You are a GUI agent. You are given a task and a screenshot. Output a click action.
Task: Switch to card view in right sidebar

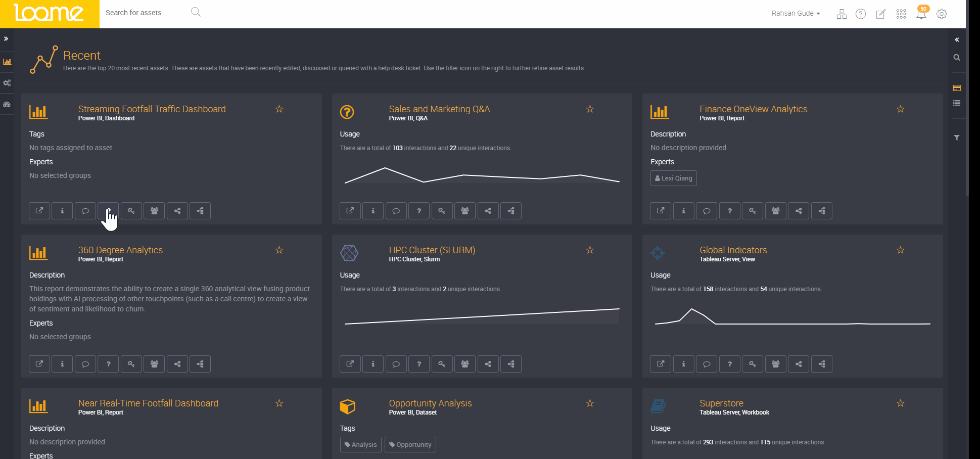click(957, 88)
